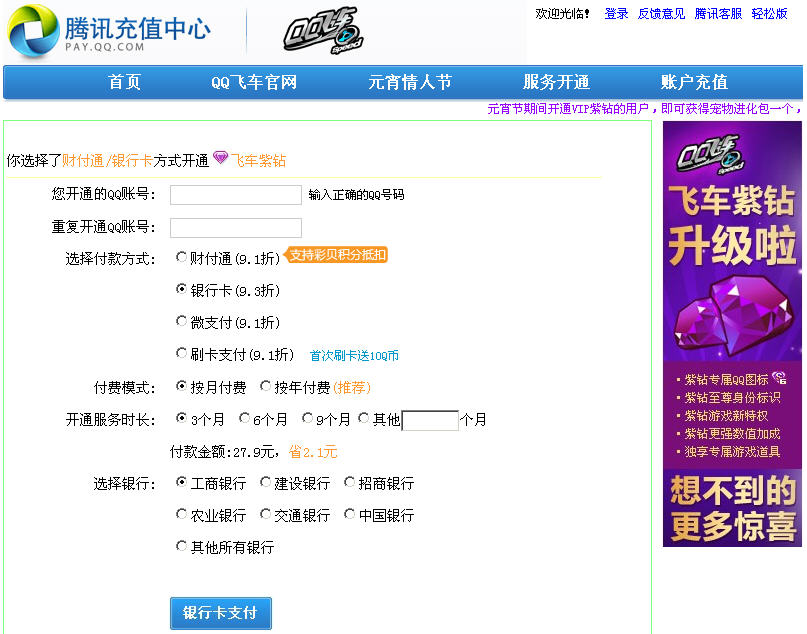This screenshot has width=807, height=634.
Task: Click the 银行卡支付 submit button
Action: [x=221, y=613]
